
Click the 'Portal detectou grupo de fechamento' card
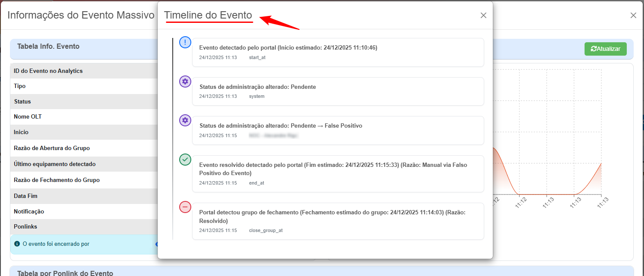pyautogui.click(x=338, y=221)
